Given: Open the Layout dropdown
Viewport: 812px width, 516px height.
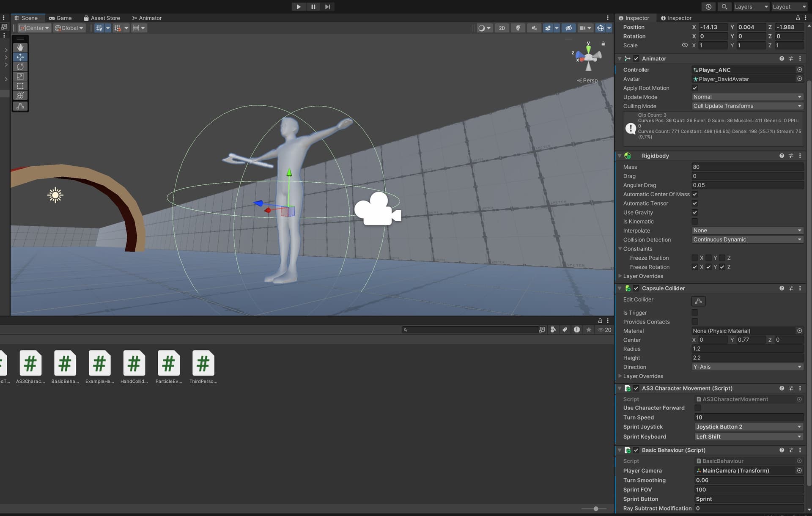Looking at the screenshot, I should (789, 7).
